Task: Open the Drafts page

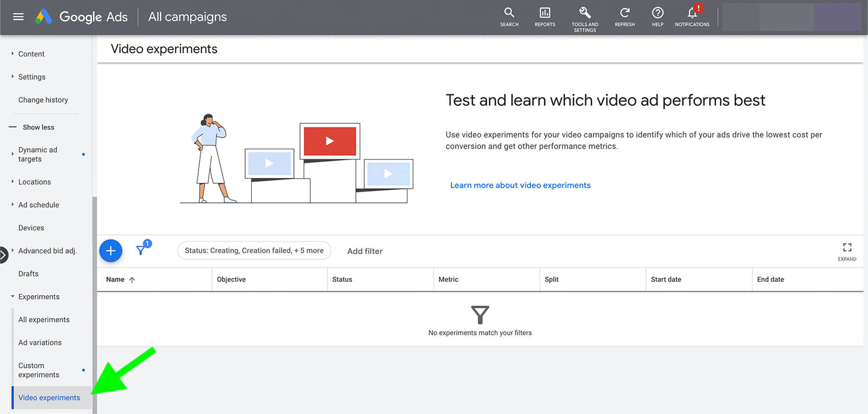Action: [28, 273]
